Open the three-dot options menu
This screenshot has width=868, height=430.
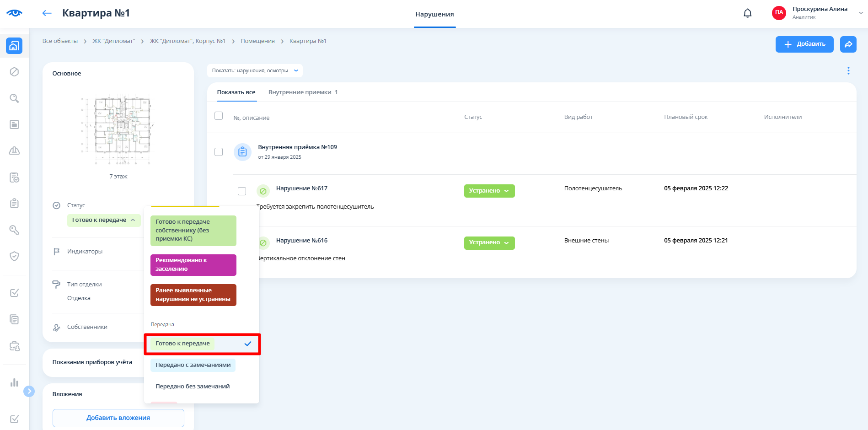pos(848,70)
